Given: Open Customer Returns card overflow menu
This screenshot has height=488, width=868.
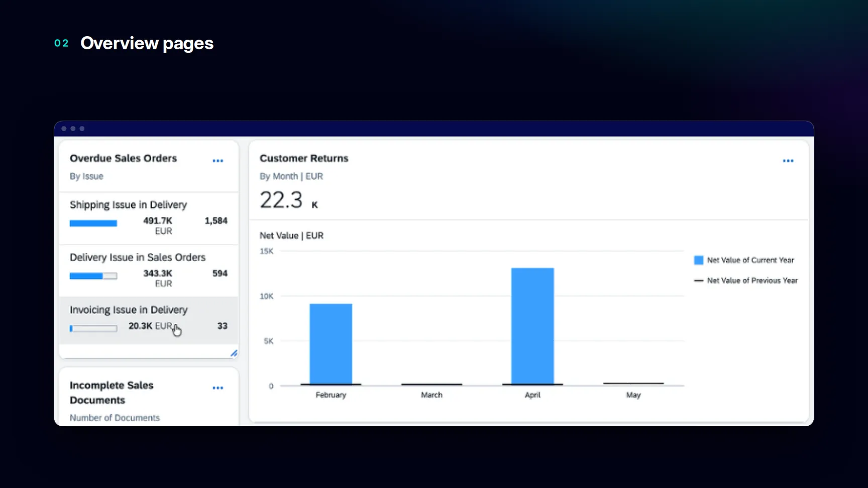Looking at the screenshot, I should pos(788,161).
